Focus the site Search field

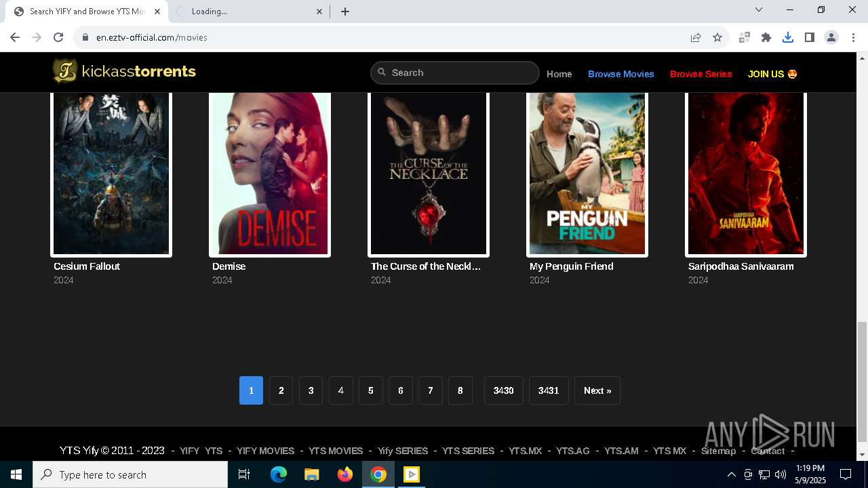pyautogui.click(x=454, y=73)
